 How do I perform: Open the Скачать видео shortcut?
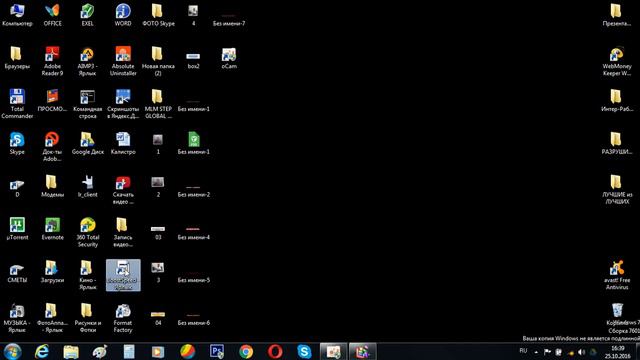[x=123, y=190]
